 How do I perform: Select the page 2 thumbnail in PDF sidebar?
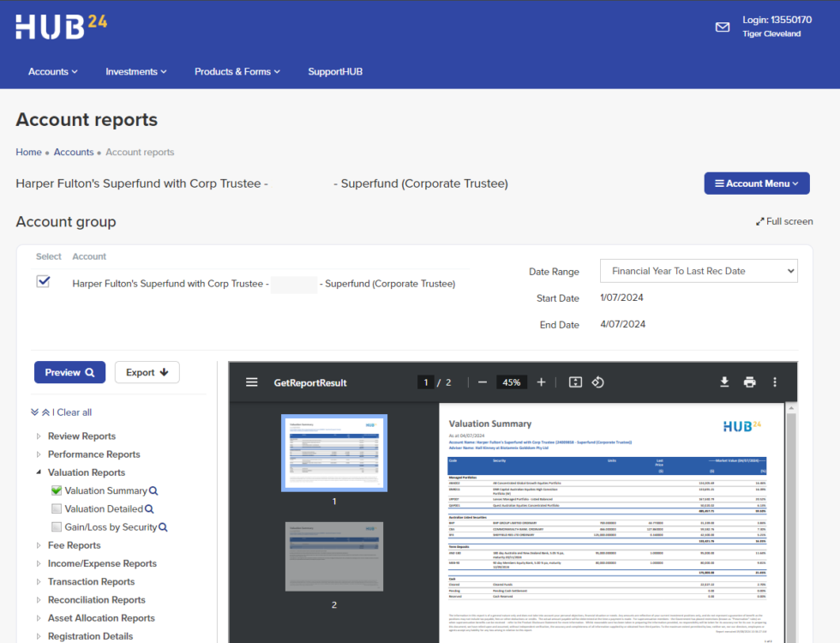[x=334, y=557]
